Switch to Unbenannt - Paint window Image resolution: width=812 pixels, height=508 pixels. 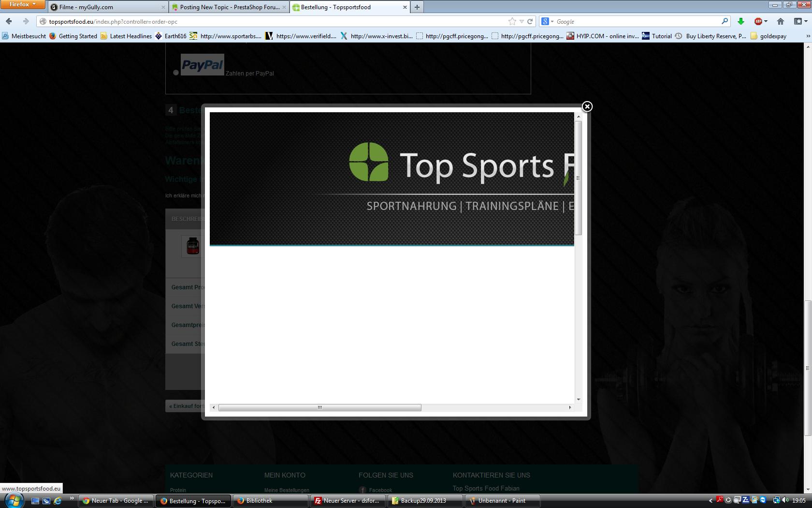point(502,501)
